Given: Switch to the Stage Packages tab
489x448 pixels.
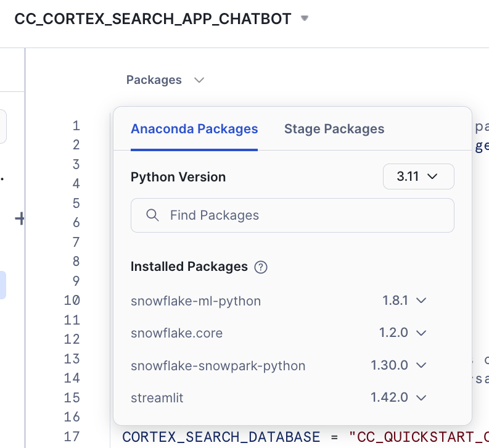Looking at the screenshot, I should coord(334,129).
